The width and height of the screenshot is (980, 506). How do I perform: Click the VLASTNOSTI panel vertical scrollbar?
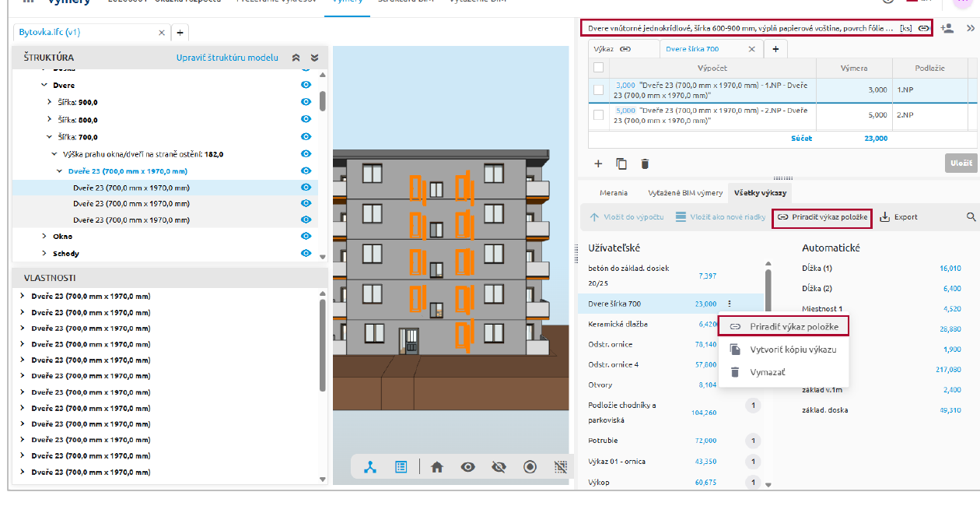click(323, 344)
